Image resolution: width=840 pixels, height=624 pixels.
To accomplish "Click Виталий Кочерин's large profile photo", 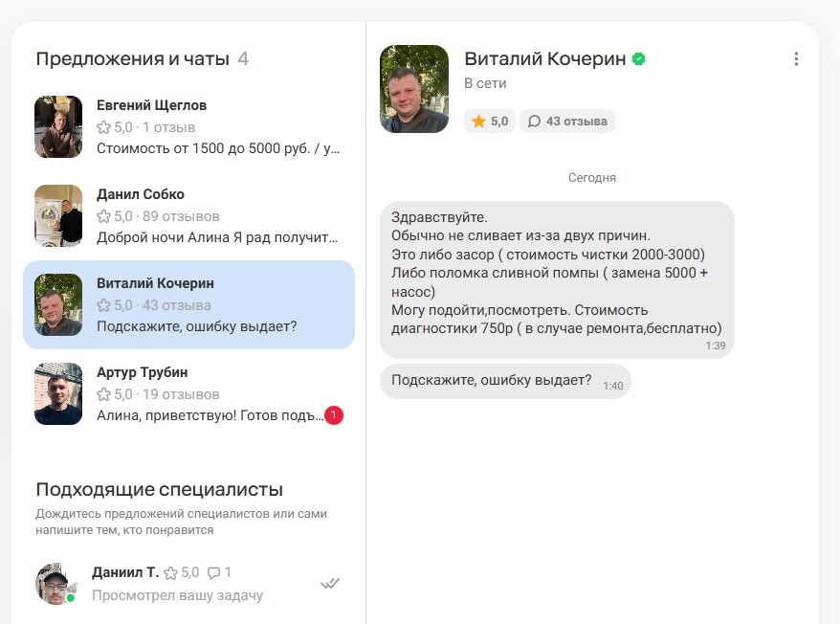I will (x=414, y=89).
